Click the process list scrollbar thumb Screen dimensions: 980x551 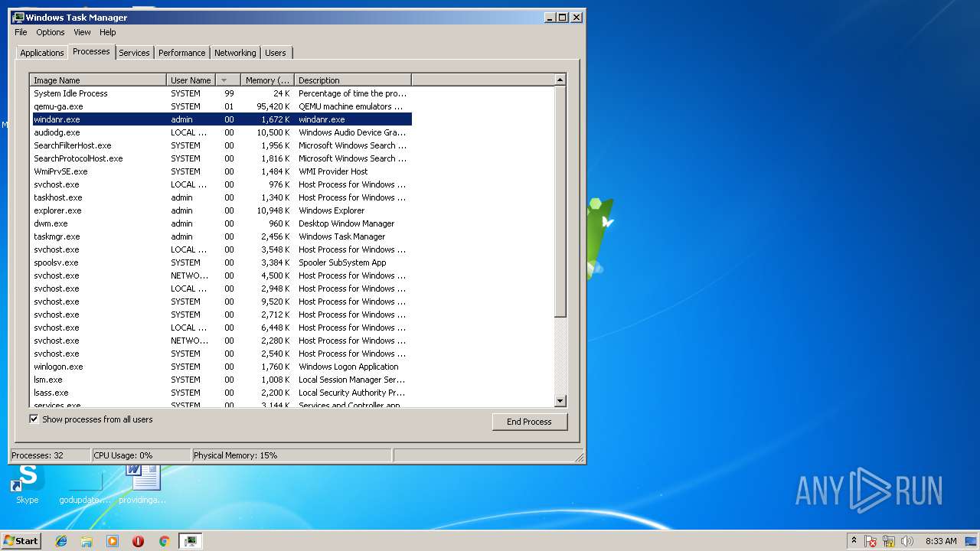pos(560,202)
